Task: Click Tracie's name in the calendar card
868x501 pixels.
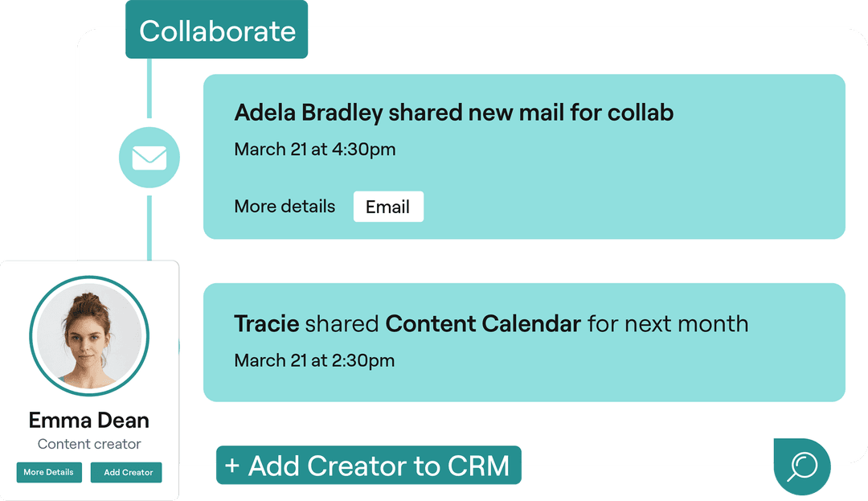Action: [x=266, y=323]
